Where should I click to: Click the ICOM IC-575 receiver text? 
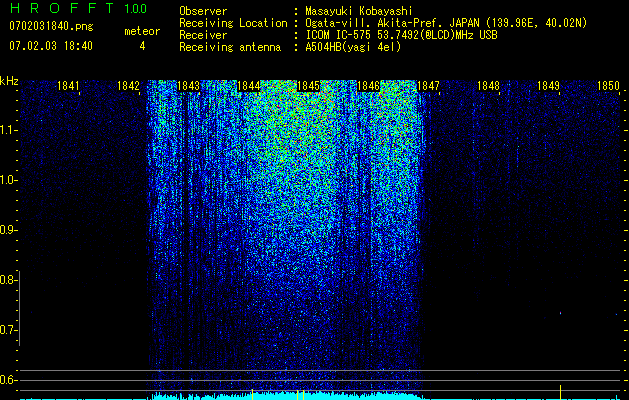(401, 35)
